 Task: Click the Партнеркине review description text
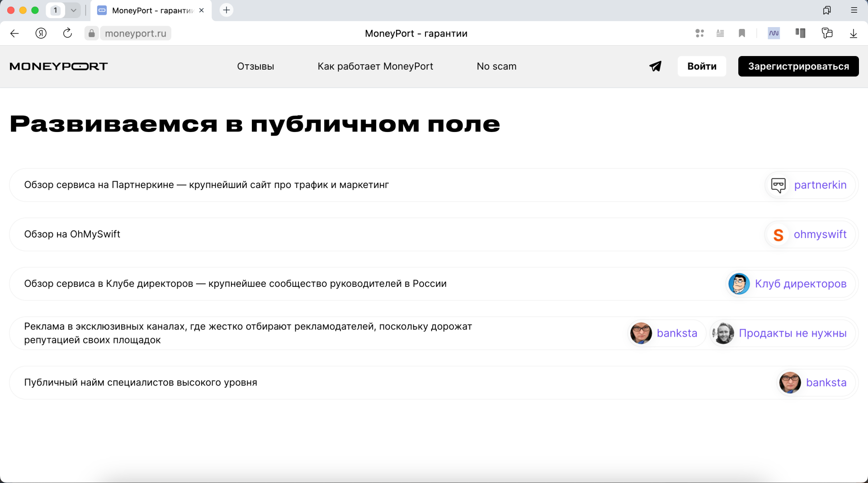tap(207, 185)
